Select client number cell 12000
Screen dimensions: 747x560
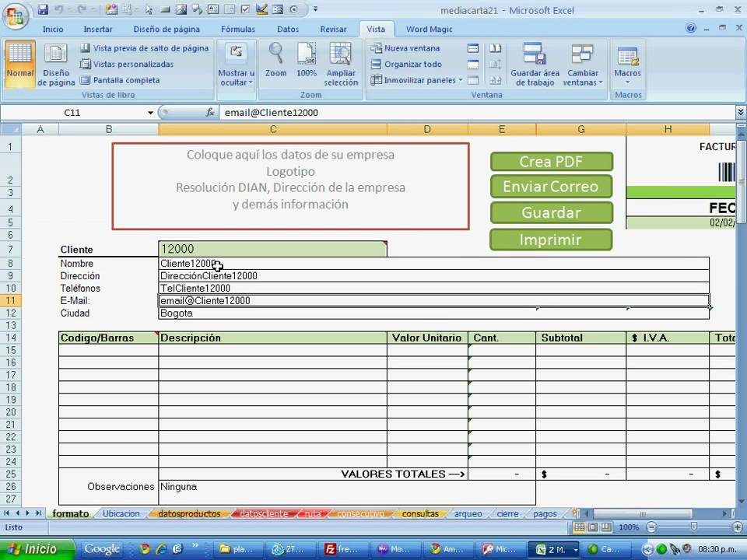272,249
